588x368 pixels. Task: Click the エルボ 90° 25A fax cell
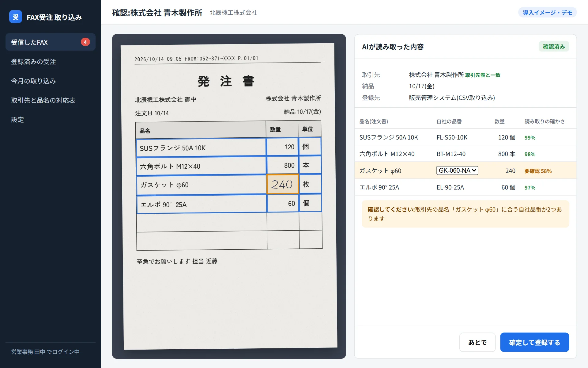(x=202, y=204)
